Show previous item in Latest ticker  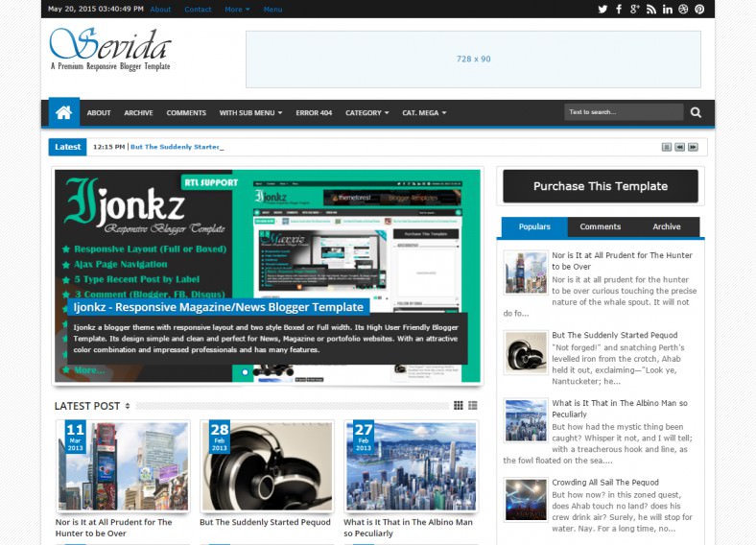pyautogui.click(x=680, y=147)
